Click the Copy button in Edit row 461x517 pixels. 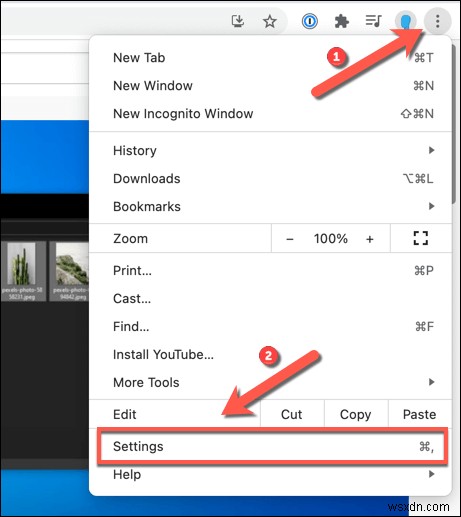[x=356, y=414]
